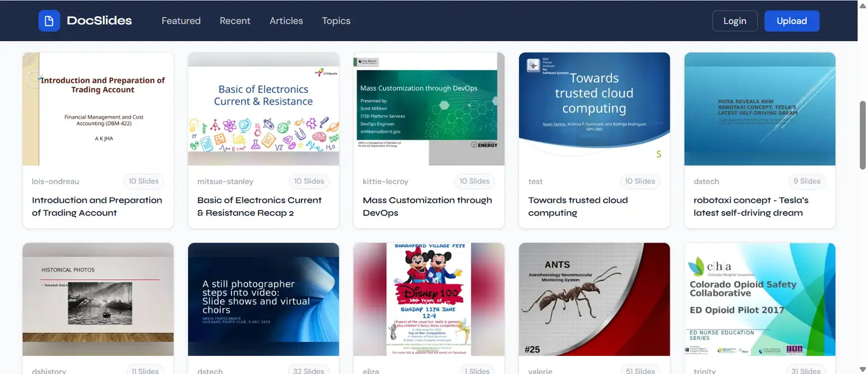
Task: Open the Featured nav item
Action: (x=181, y=21)
